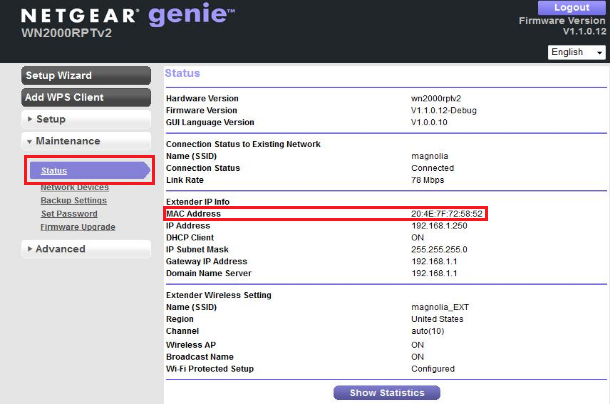Click the Connected status value
The image size is (610, 404).
(x=433, y=168)
